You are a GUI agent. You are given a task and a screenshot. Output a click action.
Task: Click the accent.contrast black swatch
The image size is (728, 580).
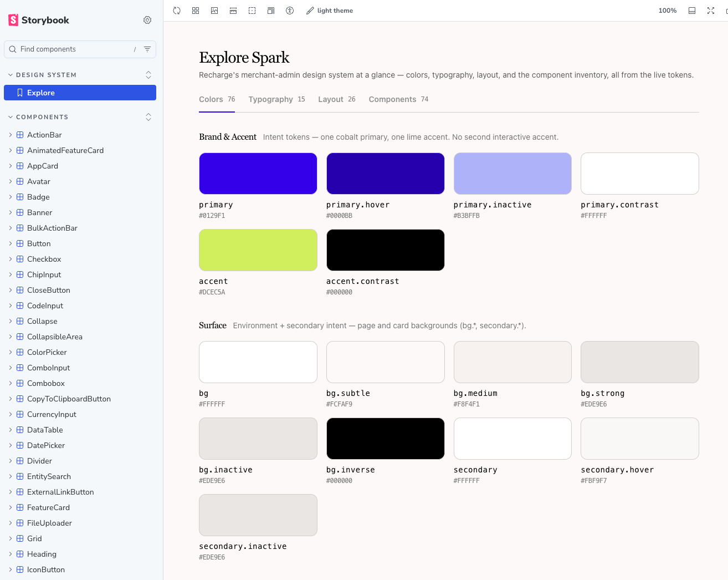tap(386, 250)
